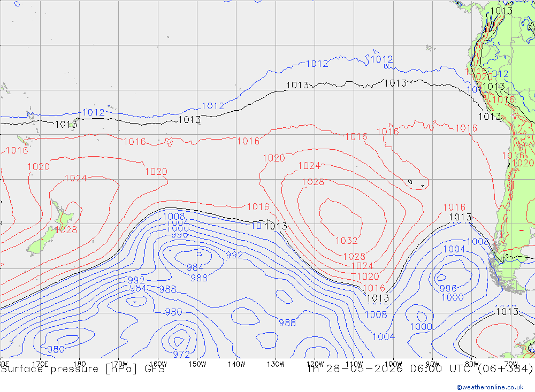Click the blue 1012 label near 120W

click(x=317, y=64)
